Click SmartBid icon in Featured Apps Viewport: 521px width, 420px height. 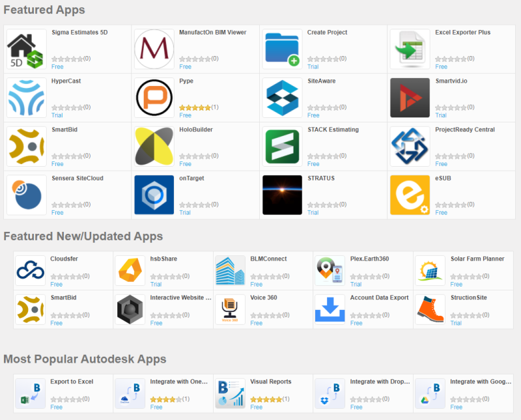(x=26, y=147)
